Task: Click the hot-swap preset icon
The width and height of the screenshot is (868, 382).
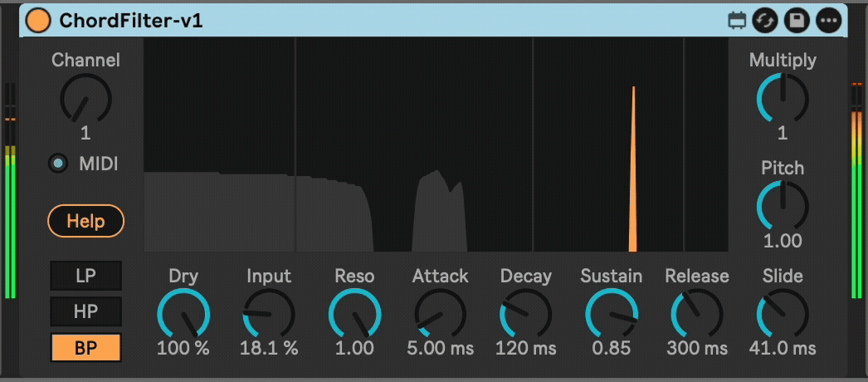Action: click(765, 22)
